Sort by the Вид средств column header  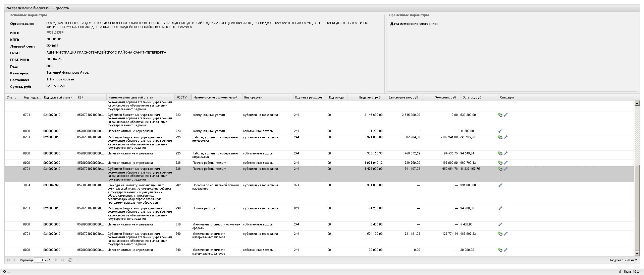tap(268, 97)
